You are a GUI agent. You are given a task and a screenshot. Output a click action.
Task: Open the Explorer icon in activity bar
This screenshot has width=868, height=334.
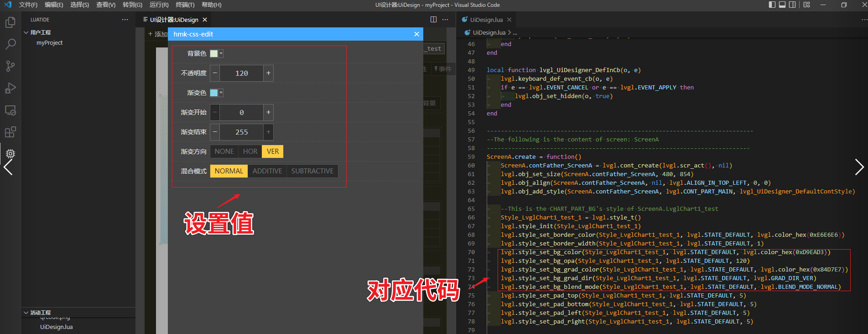click(10, 22)
